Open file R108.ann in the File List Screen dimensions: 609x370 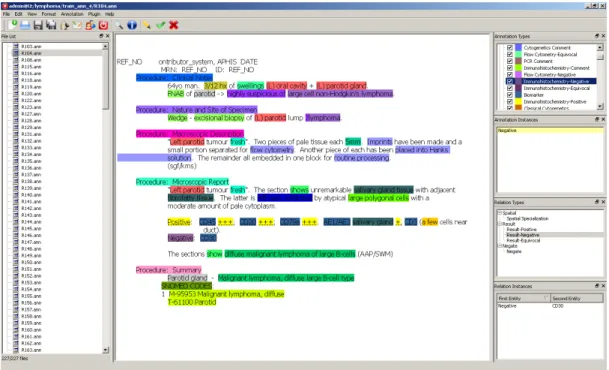31,60
